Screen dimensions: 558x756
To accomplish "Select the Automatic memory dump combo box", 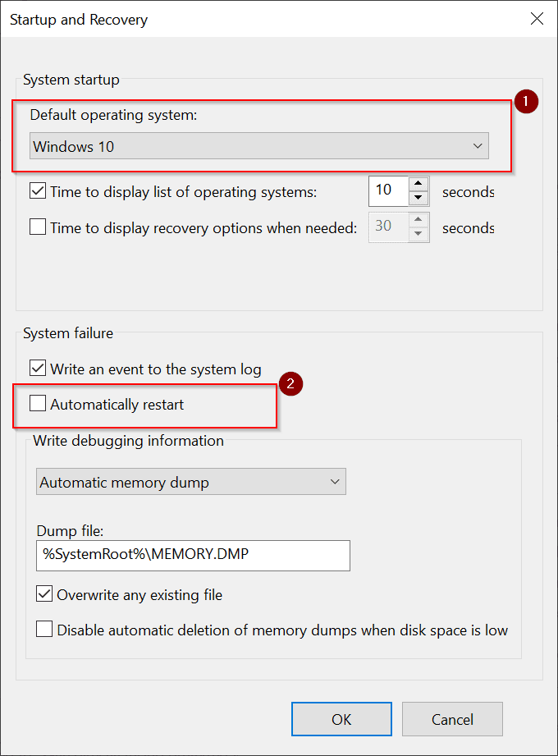I will click(190, 482).
